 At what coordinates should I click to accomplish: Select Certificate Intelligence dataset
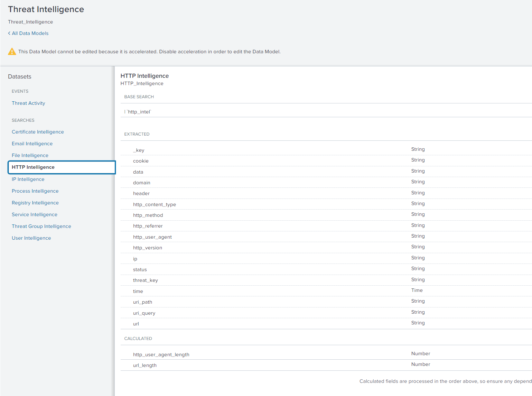click(38, 132)
